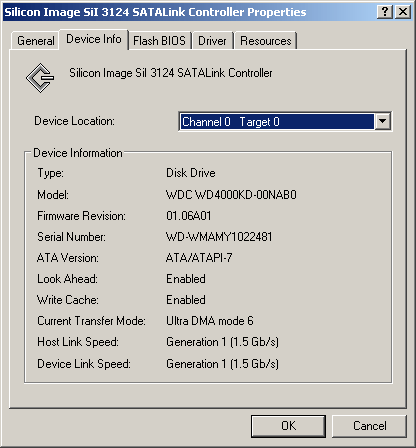Confirm with the OK button
Screen dimensions: 416x448
coord(288,426)
